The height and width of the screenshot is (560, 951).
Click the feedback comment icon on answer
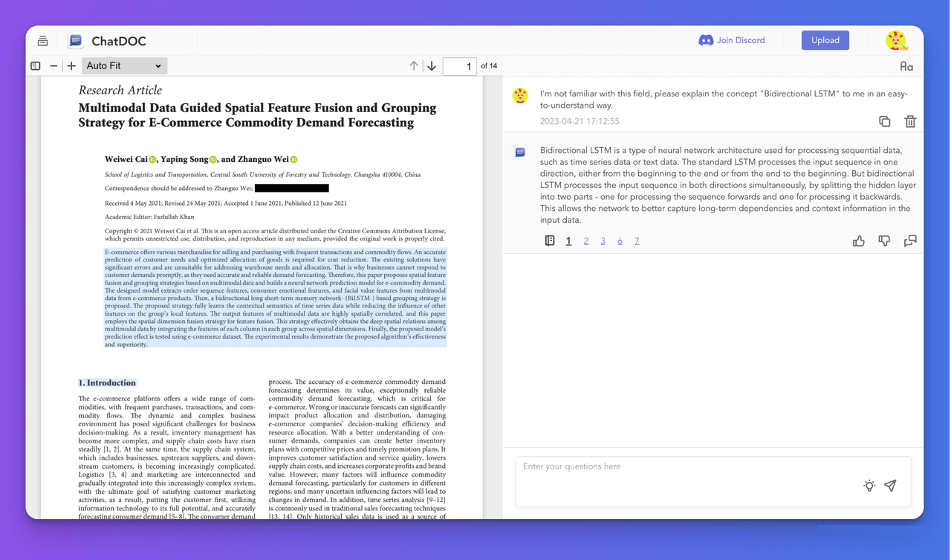tap(910, 241)
